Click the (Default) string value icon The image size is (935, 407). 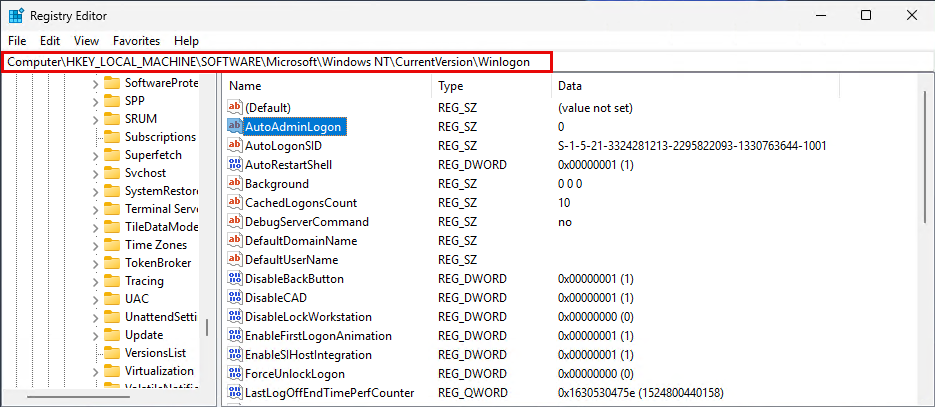[x=235, y=108]
